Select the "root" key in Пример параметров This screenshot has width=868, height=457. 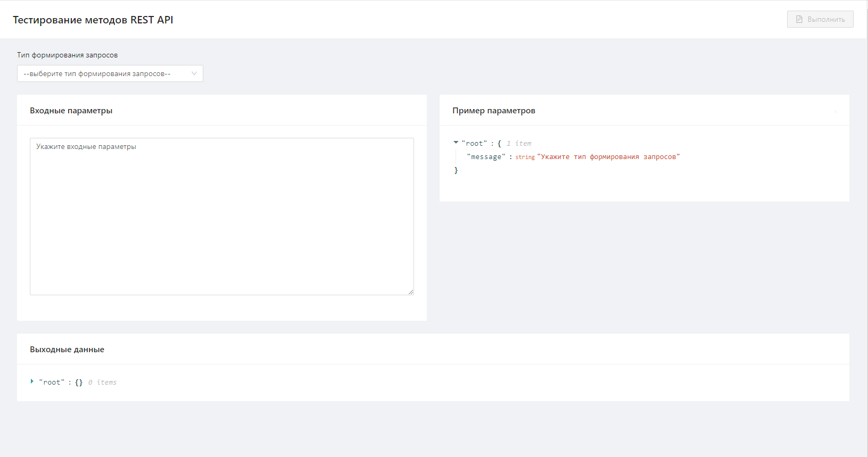pyautogui.click(x=474, y=144)
